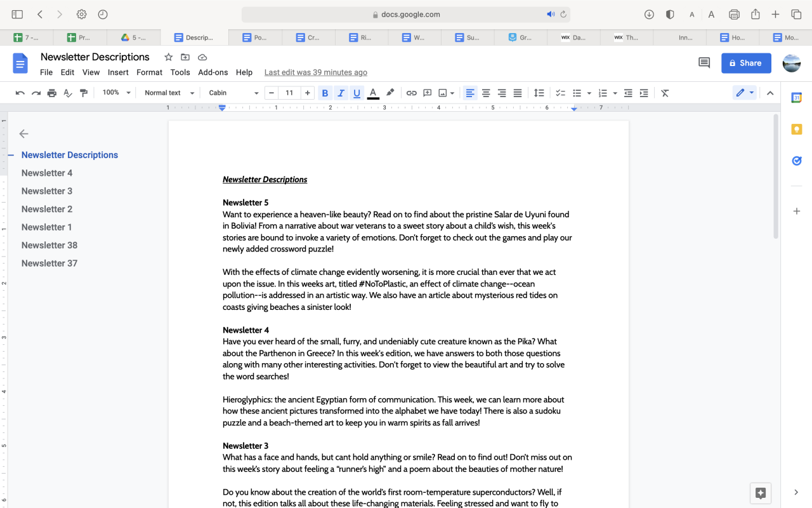Click the font size field showing 11
Viewport: 812px width, 508px height.
point(289,93)
